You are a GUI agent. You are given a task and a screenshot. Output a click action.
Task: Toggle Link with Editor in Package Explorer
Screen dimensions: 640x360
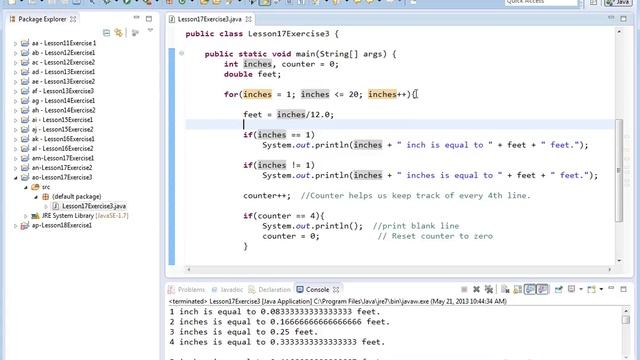pyautogui.click(x=119, y=33)
